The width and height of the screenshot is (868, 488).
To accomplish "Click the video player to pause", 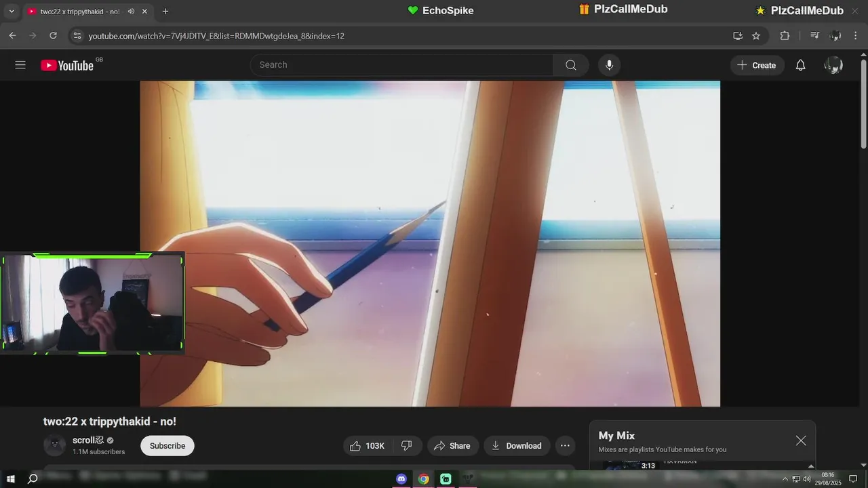I will (x=430, y=243).
